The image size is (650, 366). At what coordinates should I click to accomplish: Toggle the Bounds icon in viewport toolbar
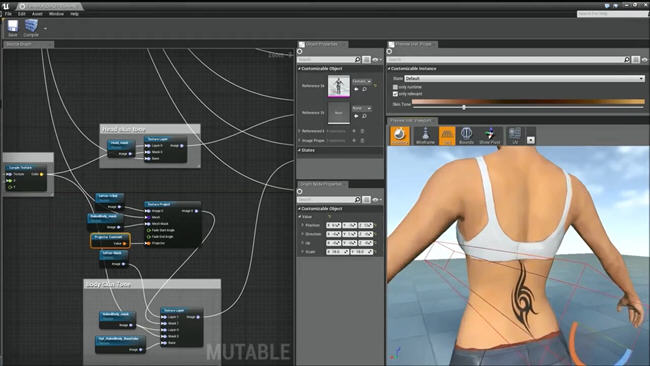point(466,136)
